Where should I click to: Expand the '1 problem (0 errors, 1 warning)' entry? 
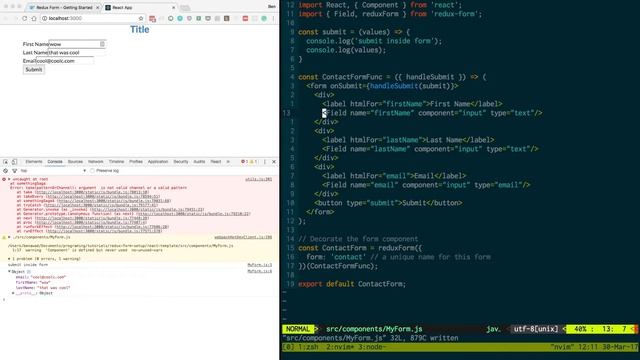(x=9, y=259)
